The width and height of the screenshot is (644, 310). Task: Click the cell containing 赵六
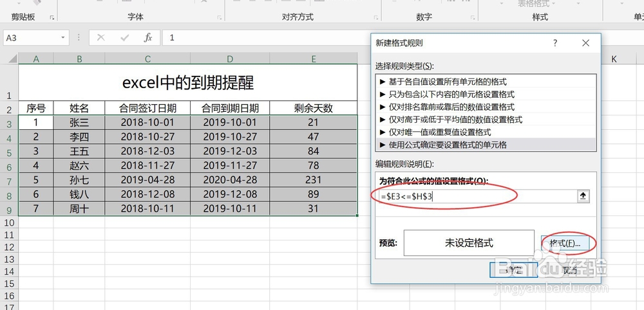[79, 166]
